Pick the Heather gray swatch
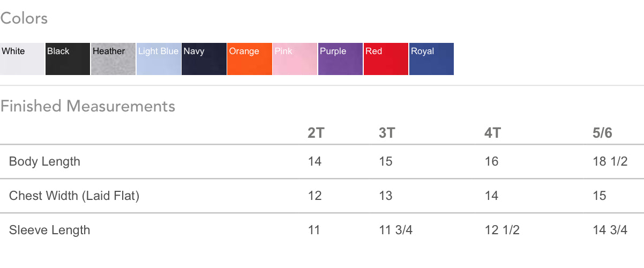 coord(113,59)
